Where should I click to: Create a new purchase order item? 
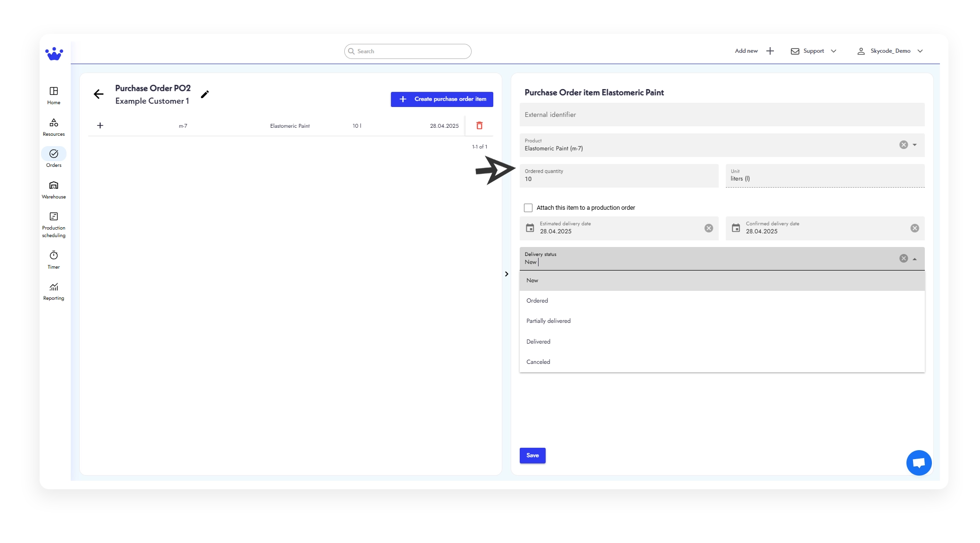coord(441,99)
